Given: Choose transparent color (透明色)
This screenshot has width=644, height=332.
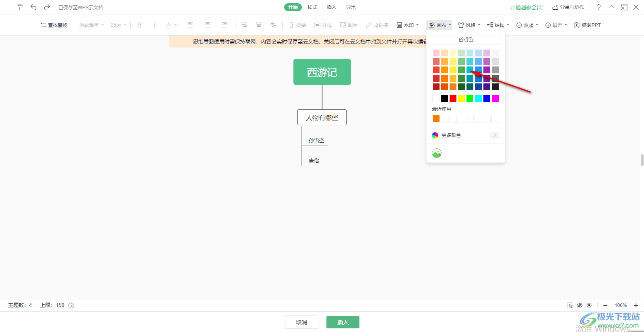Looking at the screenshot, I should click(466, 40).
